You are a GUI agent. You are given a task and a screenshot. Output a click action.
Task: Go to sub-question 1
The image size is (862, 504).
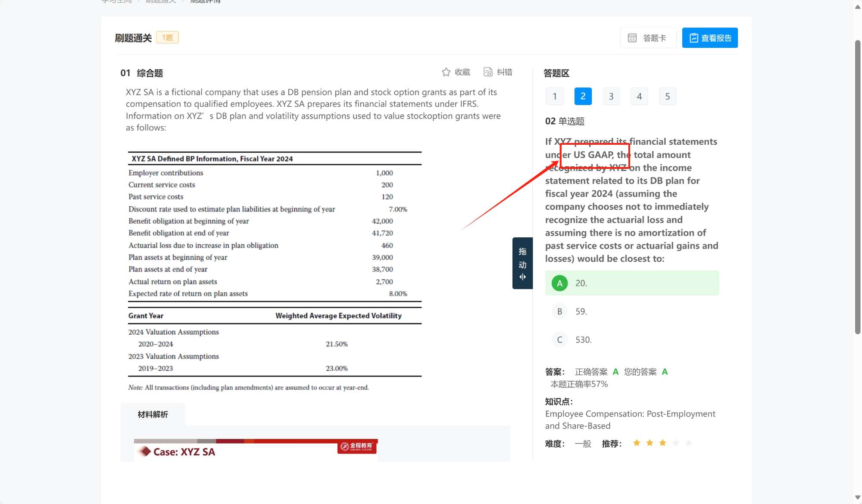point(555,96)
